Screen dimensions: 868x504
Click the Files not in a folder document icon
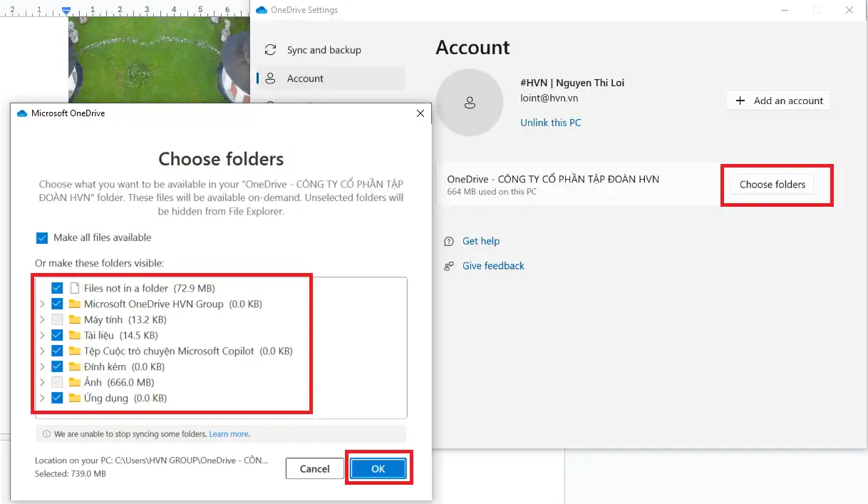75,288
